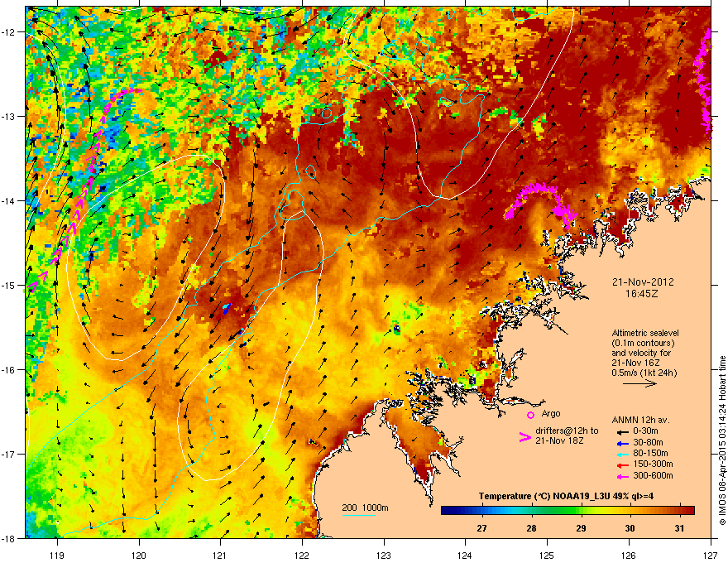This screenshot has height=563, width=728.
Task: Click the "Argo" legend label
Action: (551, 413)
